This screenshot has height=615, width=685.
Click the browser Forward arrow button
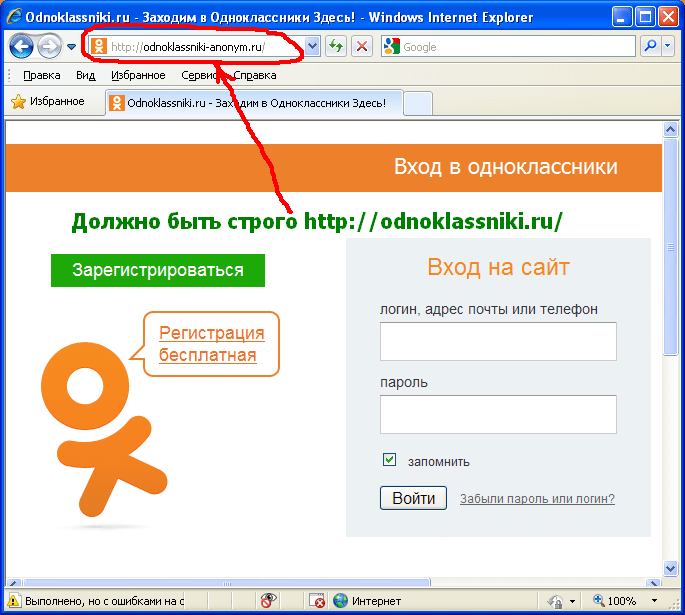click(x=48, y=46)
